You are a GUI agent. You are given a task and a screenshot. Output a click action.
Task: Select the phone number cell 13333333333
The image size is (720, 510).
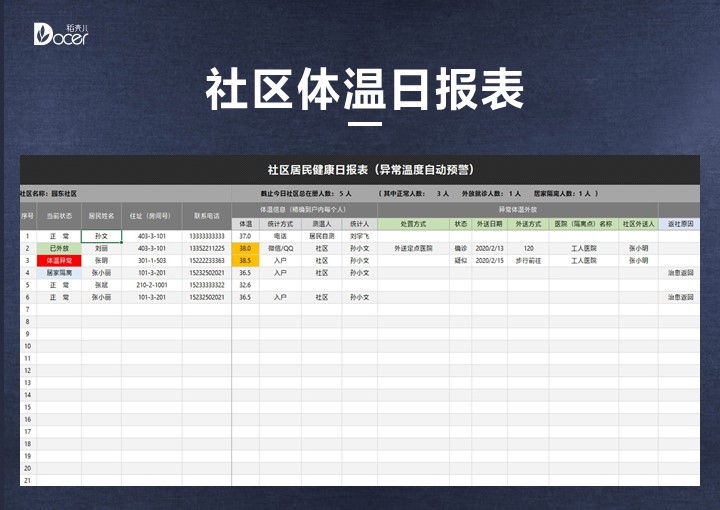coord(206,236)
